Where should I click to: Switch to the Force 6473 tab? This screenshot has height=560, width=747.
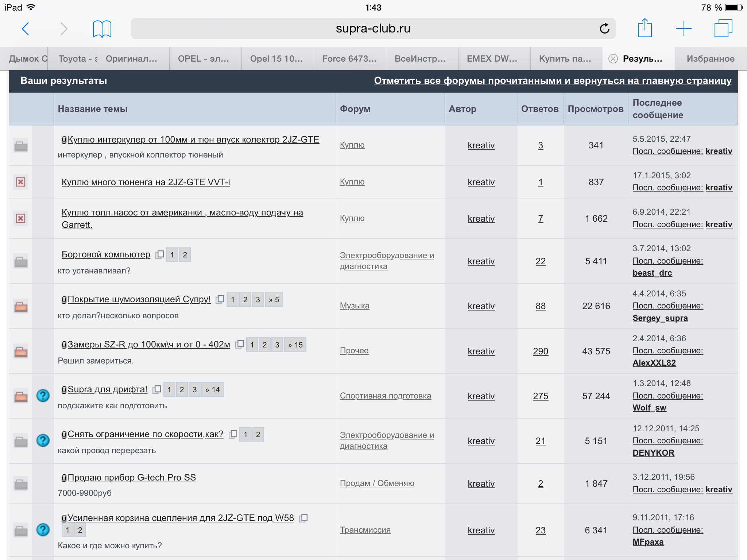(x=349, y=59)
